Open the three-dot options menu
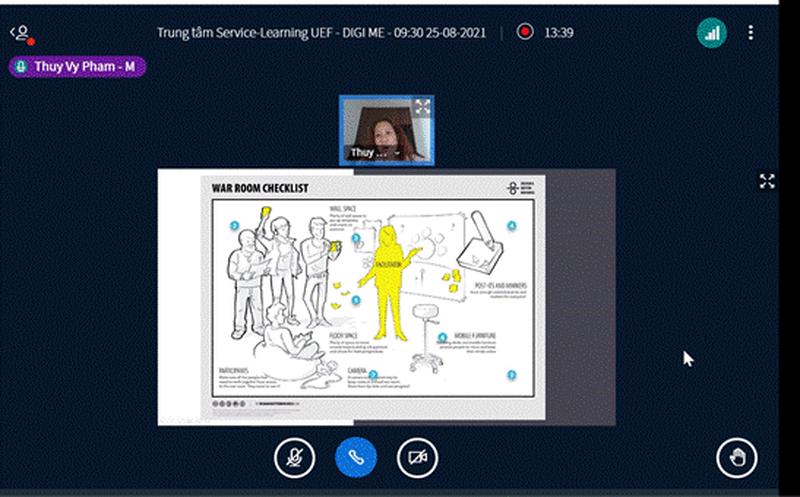Image resolution: width=800 pixels, height=497 pixels. 751,32
